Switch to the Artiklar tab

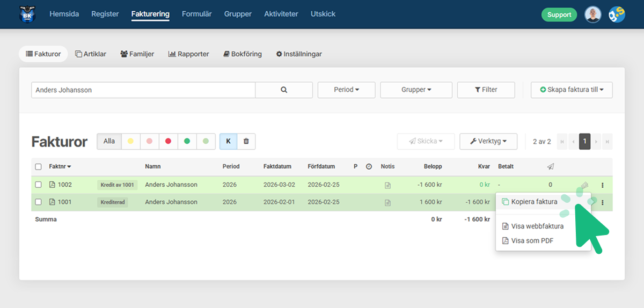[91, 54]
